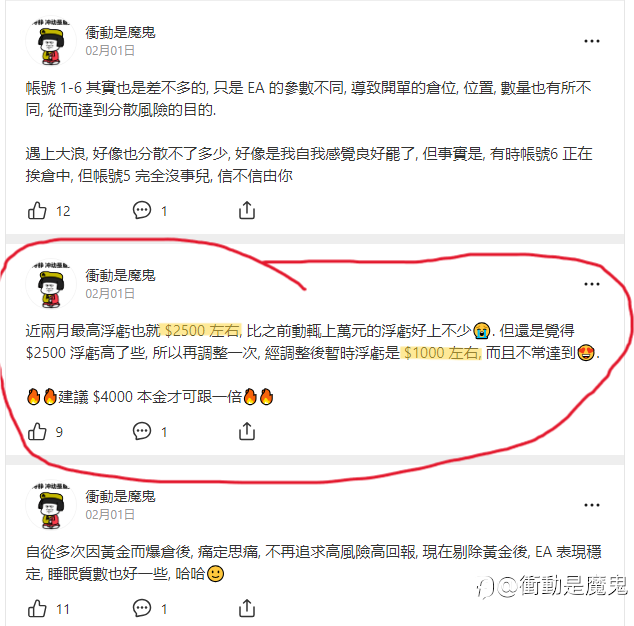Open first post author avatar
The width and height of the screenshot is (634, 626).
point(51,41)
